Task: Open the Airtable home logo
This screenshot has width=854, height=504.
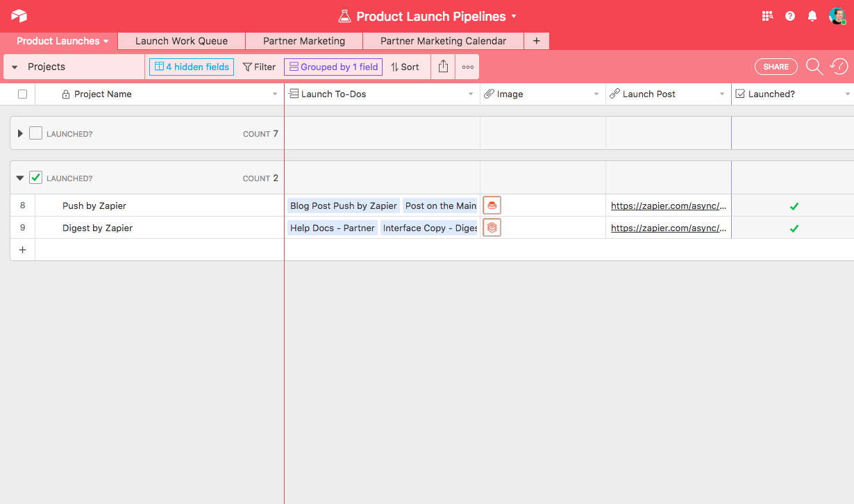Action: 19,16
